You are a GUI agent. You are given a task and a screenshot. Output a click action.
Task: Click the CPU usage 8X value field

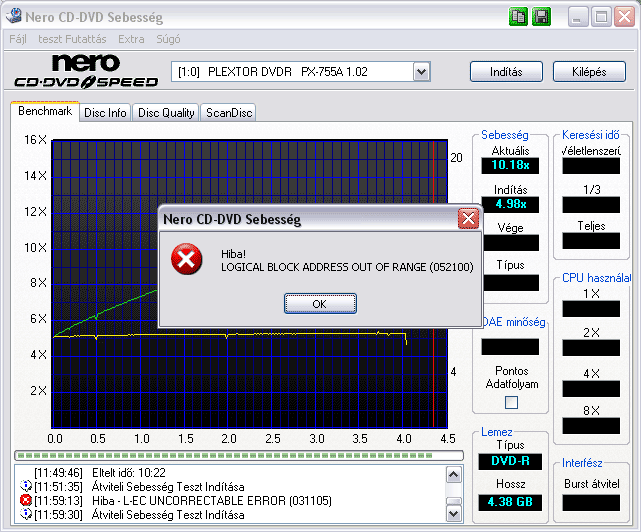591,426
